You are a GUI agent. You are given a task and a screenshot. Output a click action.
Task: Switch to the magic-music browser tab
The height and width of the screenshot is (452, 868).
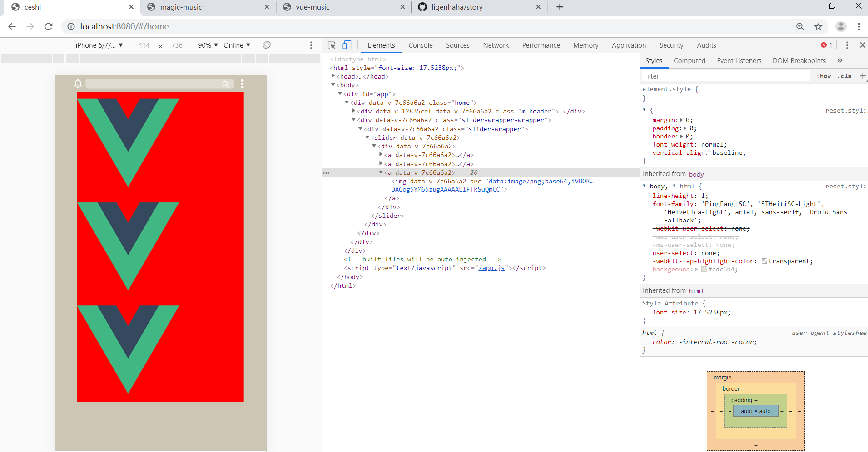208,7
